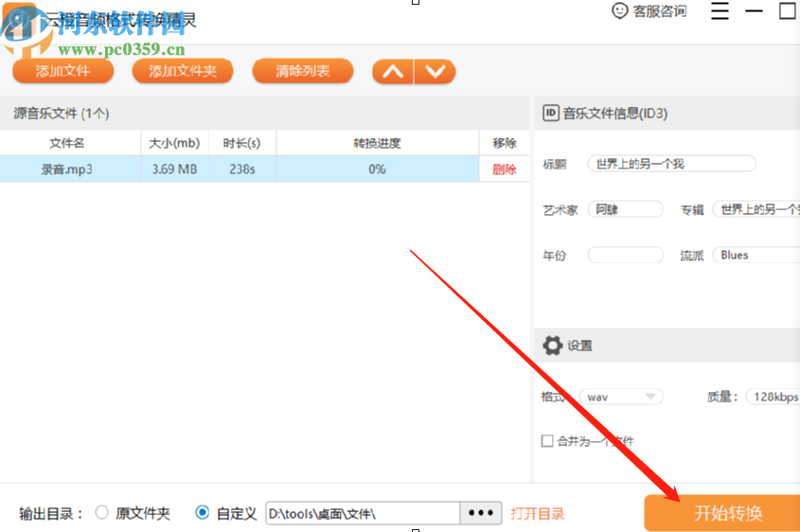Image resolution: width=800 pixels, height=532 pixels.
Task: Toggle the 合并为一个文件 checkbox
Action: click(547, 441)
